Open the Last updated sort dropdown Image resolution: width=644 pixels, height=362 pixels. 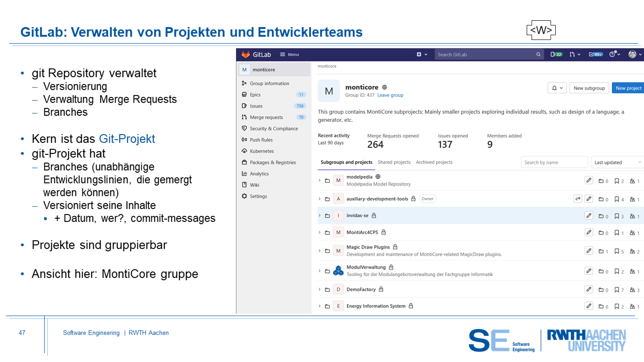617,162
